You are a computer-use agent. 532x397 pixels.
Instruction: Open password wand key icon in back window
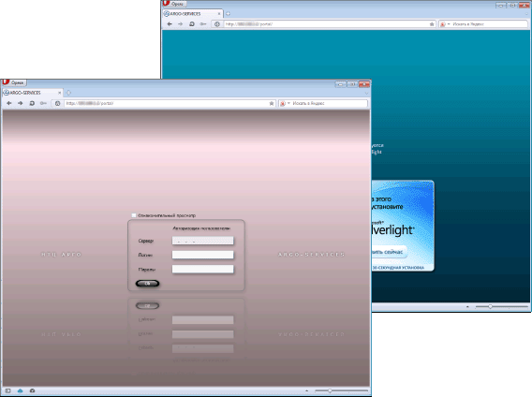[203, 24]
